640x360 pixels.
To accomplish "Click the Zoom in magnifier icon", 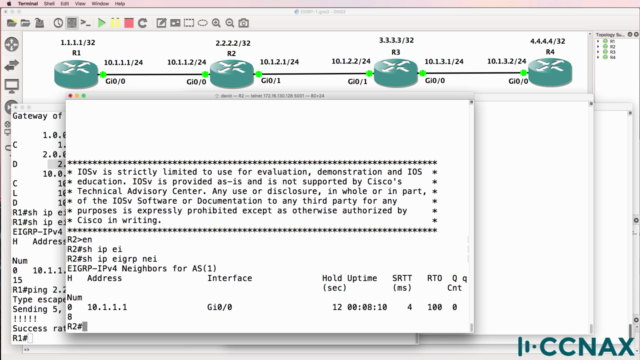I will coord(216,23).
